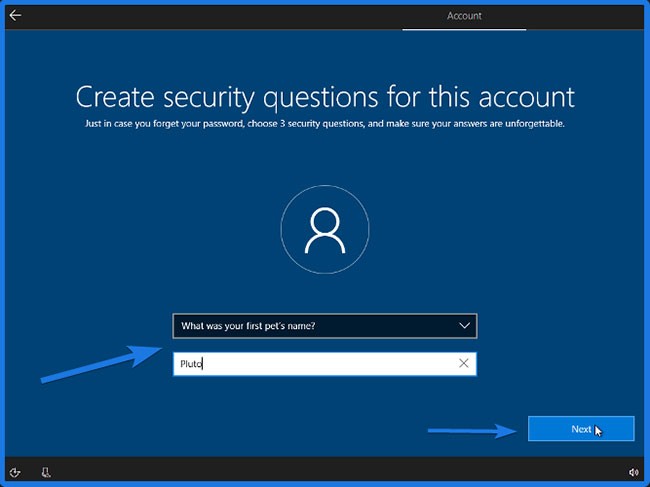Click inside the answer field containing Pluto
Viewport: 650px width, 487px height.
coord(310,364)
